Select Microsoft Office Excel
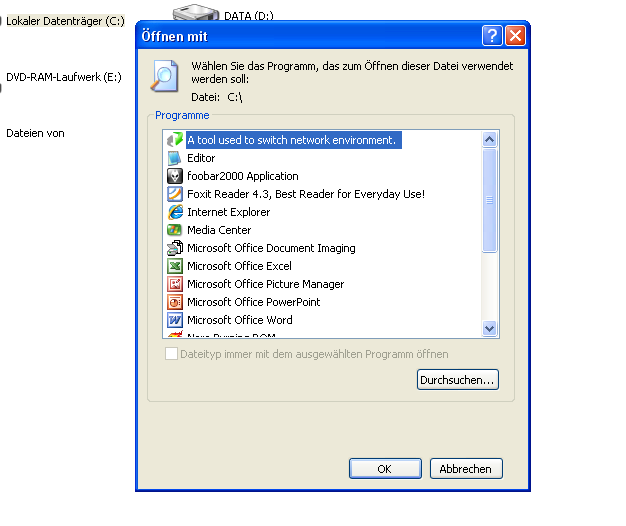 pos(239,266)
